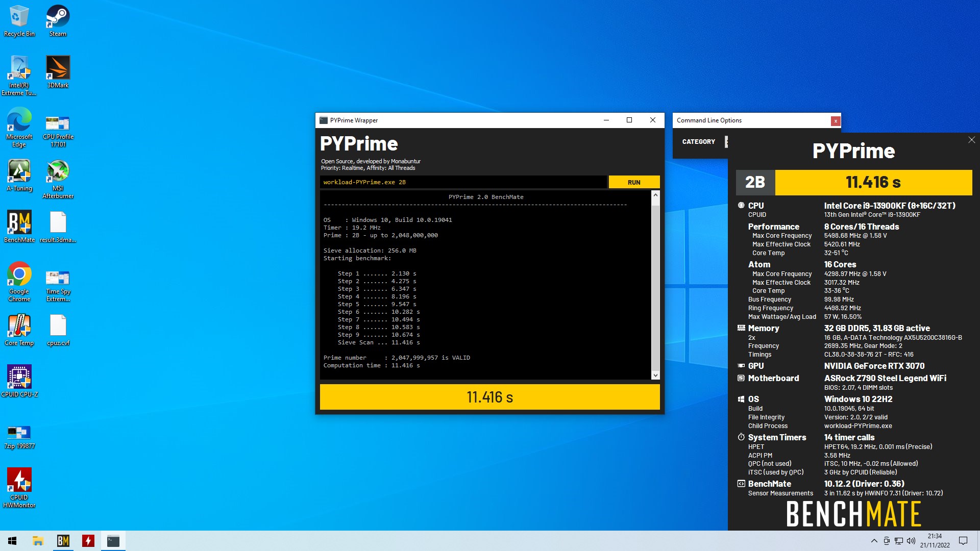Click the scroll down arrow in PYPrime output
The height and width of the screenshot is (551, 980).
tap(655, 375)
